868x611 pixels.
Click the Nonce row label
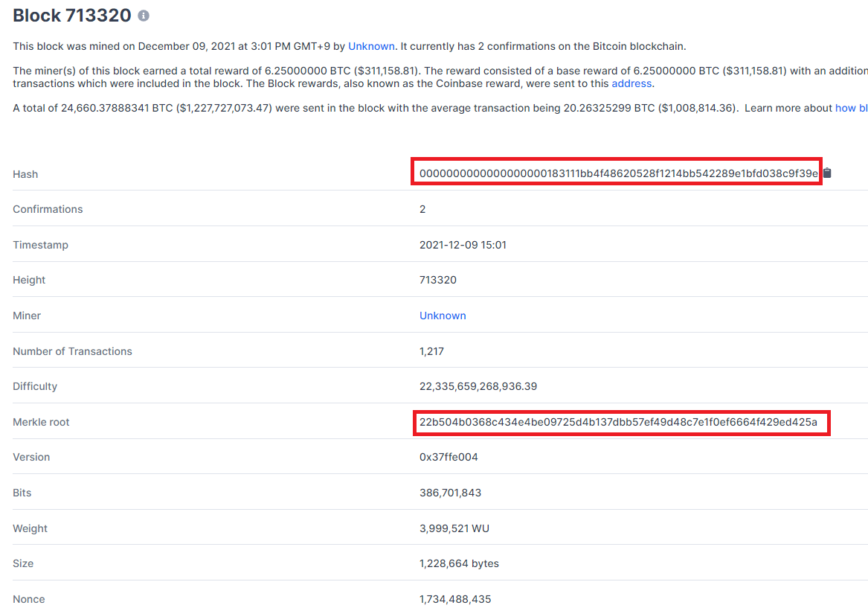point(29,599)
